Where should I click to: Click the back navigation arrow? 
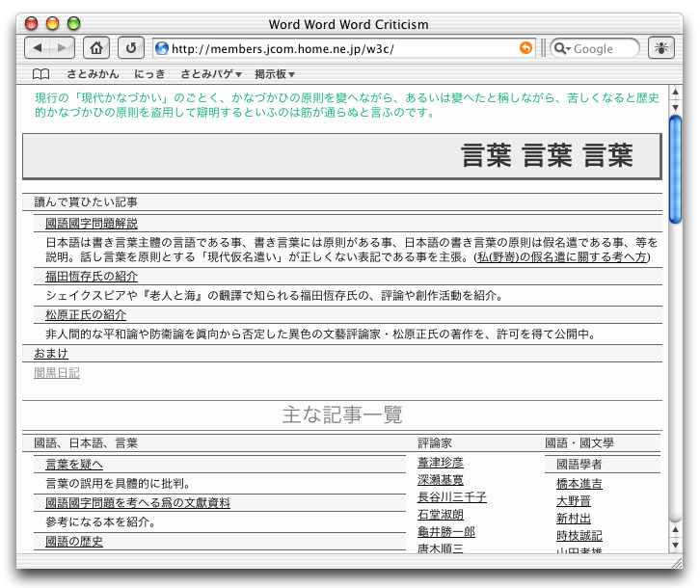(37, 48)
